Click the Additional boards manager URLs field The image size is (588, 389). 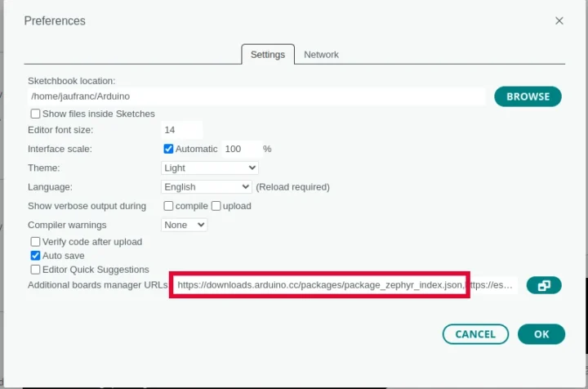[x=343, y=285]
